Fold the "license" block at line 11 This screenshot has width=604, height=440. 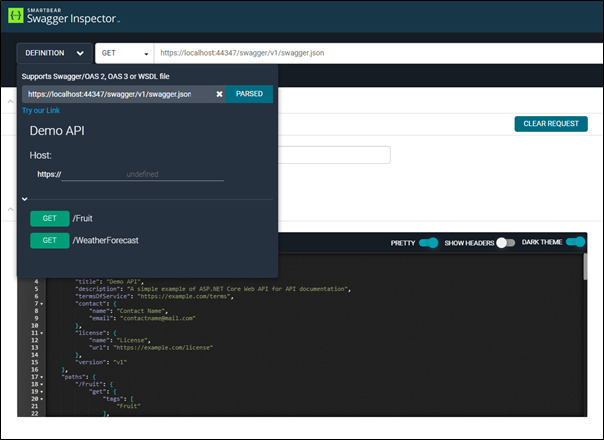[x=42, y=333]
